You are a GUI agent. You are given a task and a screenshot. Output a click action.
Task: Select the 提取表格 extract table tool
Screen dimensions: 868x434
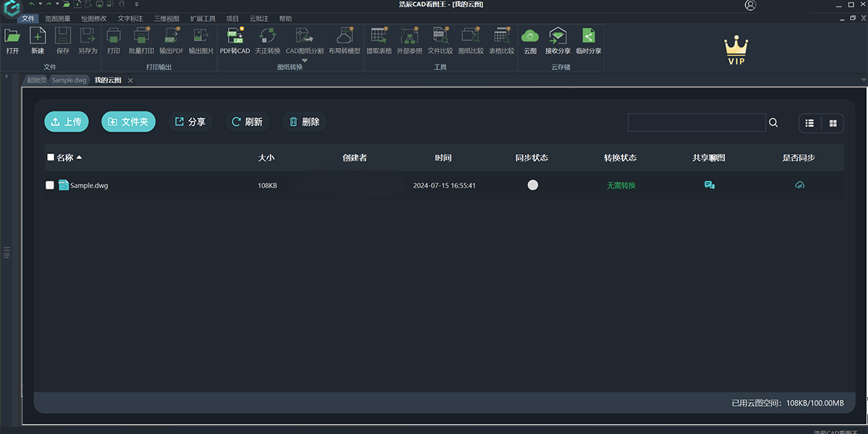click(x=378, y=36)
